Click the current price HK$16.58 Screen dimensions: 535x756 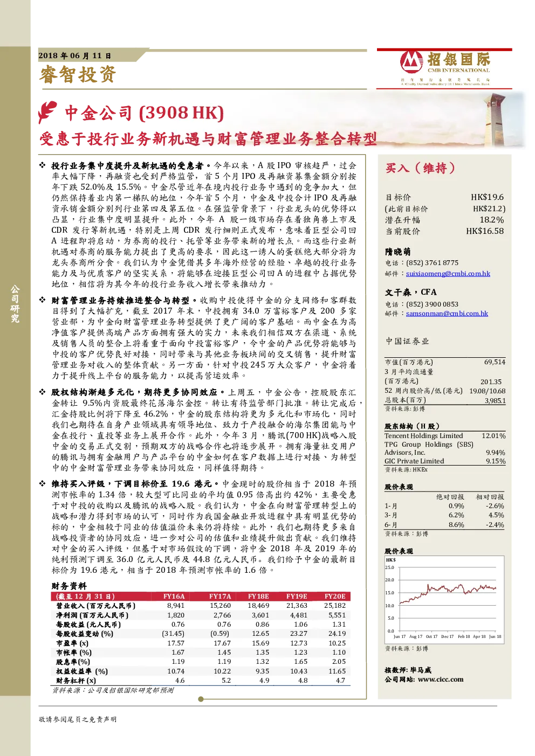pos(485,231)
